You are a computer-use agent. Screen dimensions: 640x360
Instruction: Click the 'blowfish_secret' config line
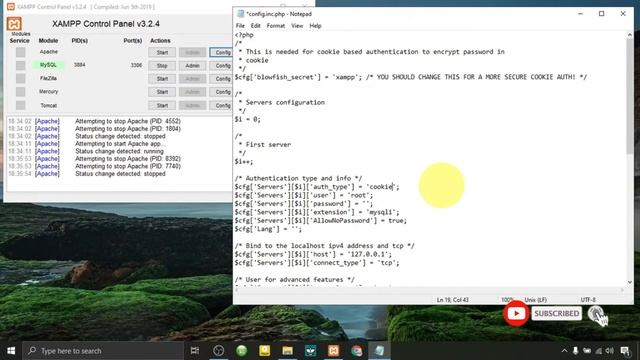411,77
